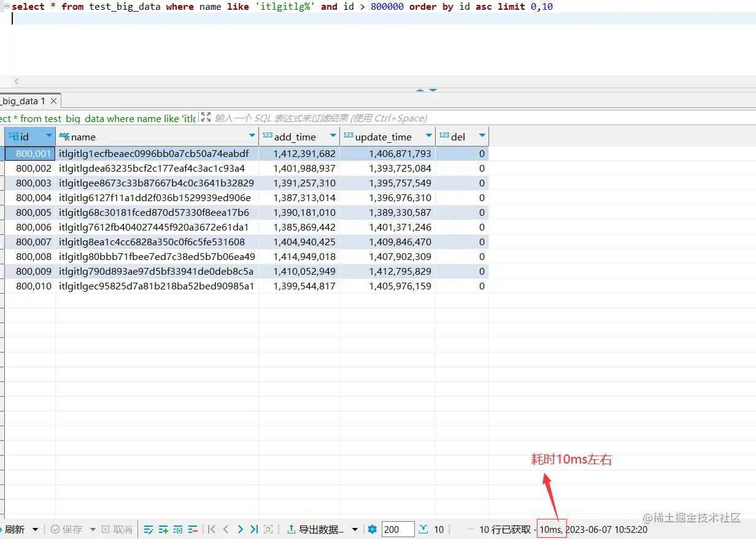Click the record panel toggle icon

coord(268,529)
